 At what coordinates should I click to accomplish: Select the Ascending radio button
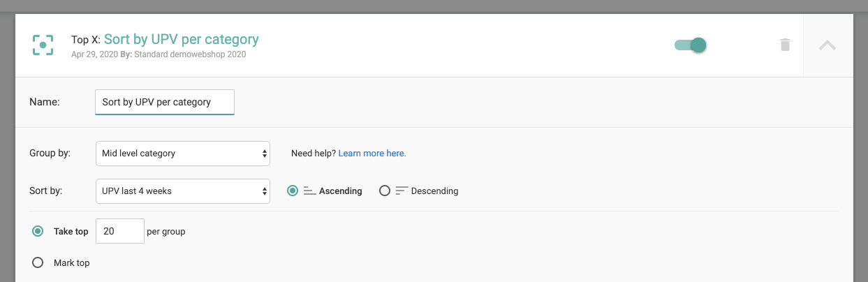tap(293, 191)
